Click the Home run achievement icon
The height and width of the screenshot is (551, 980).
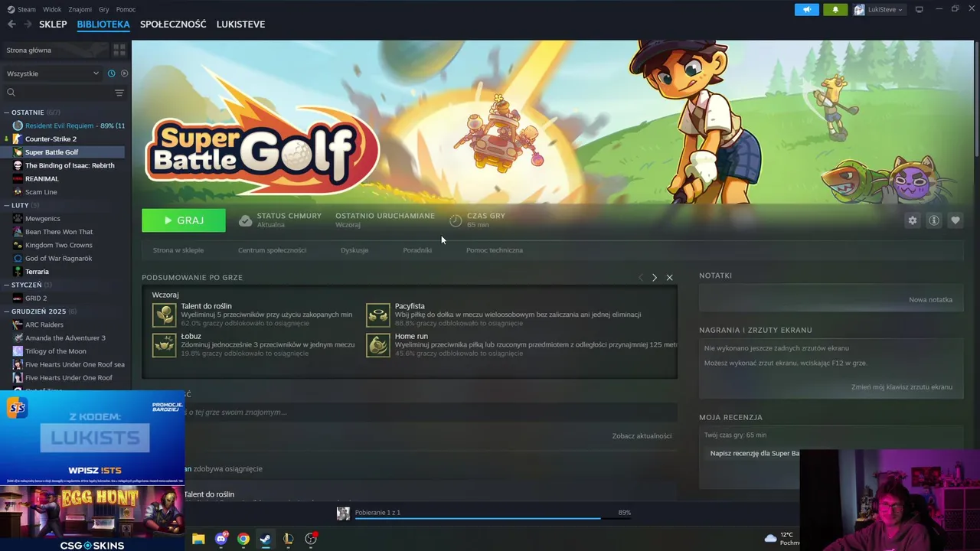pos(378,345)
